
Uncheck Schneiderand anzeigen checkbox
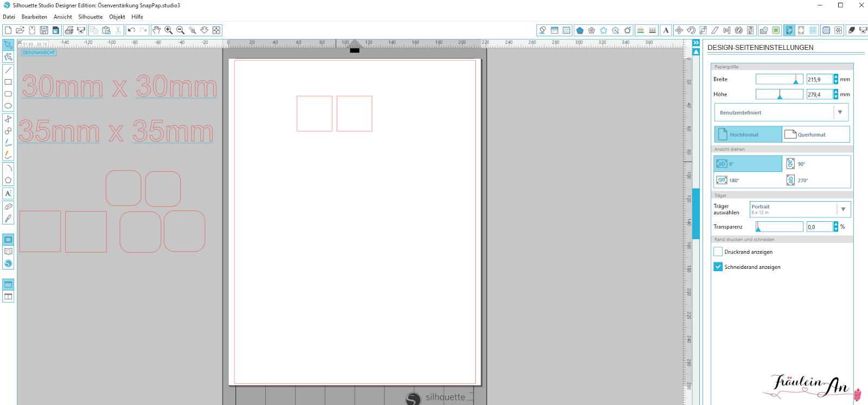(718, 267)
